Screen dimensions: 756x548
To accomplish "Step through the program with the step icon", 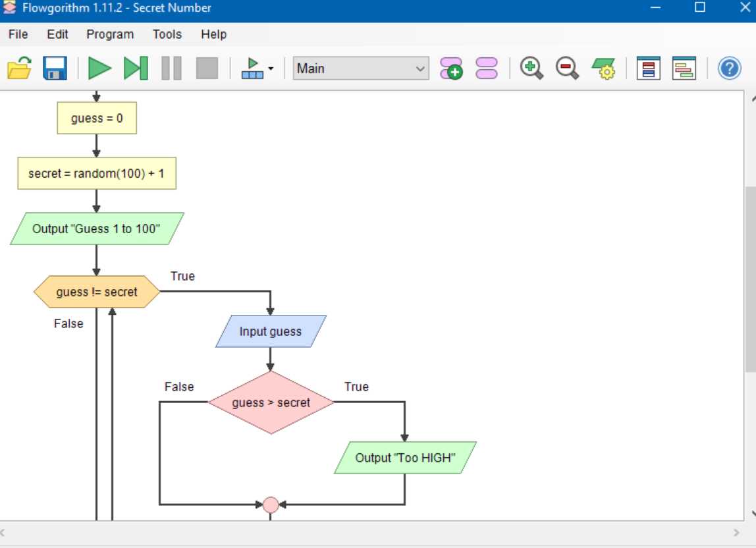I will point(136,68).
